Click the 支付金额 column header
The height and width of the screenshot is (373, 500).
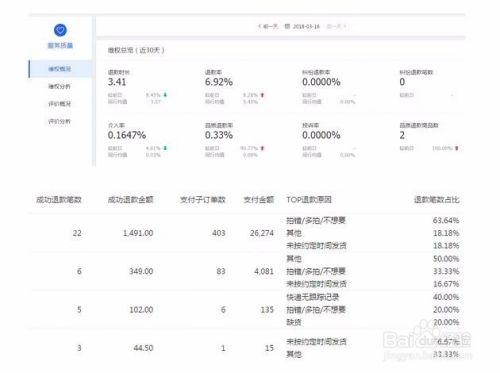[258, 200]
